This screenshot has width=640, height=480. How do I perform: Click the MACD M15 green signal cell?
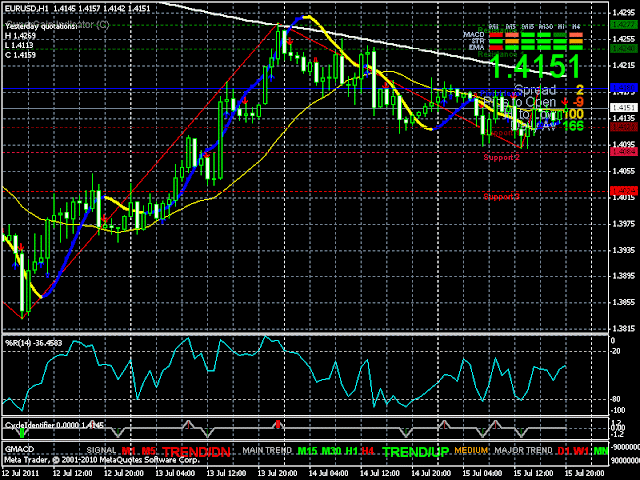528,35
